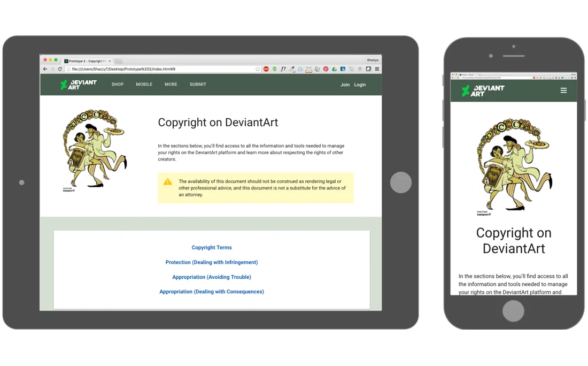Screen dimensions: 588x366
Task: Tap the tablet's round home button
Action: (401, 182)
